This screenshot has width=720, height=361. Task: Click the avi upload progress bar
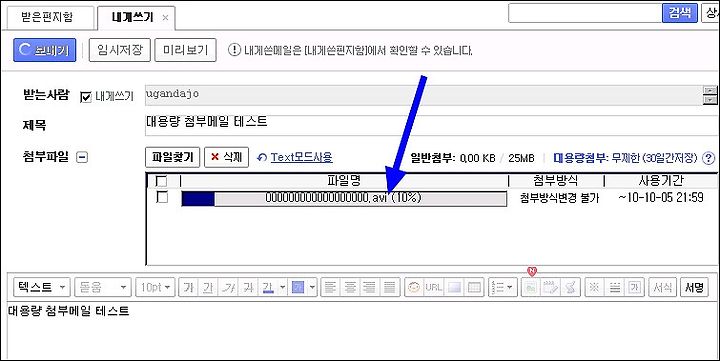344,198
